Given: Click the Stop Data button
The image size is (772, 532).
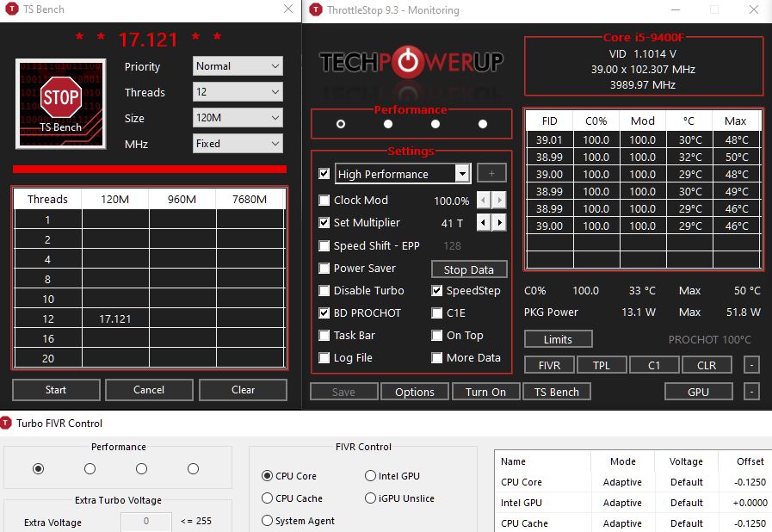Looking at the screenshot, I should (469, 269).
